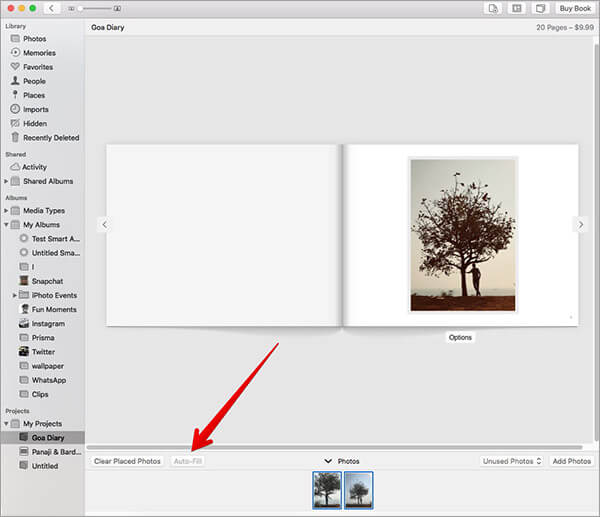Collapse the Photos tray chevron

click(328, 461)
